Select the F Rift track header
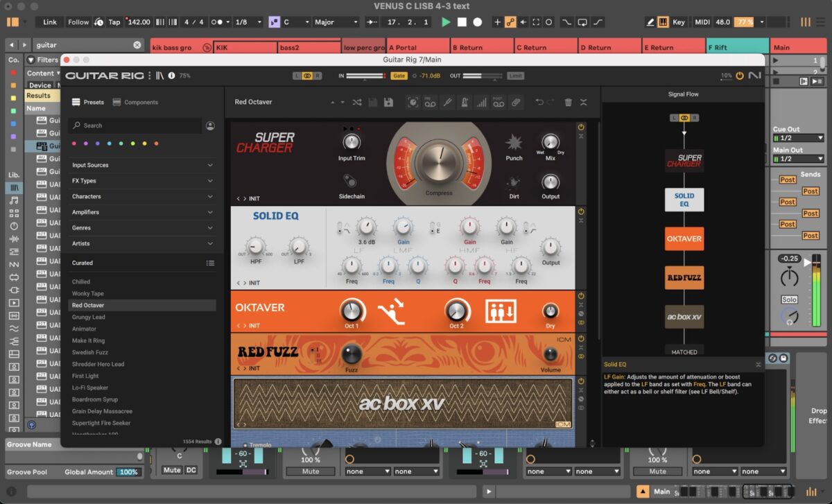 736,47
